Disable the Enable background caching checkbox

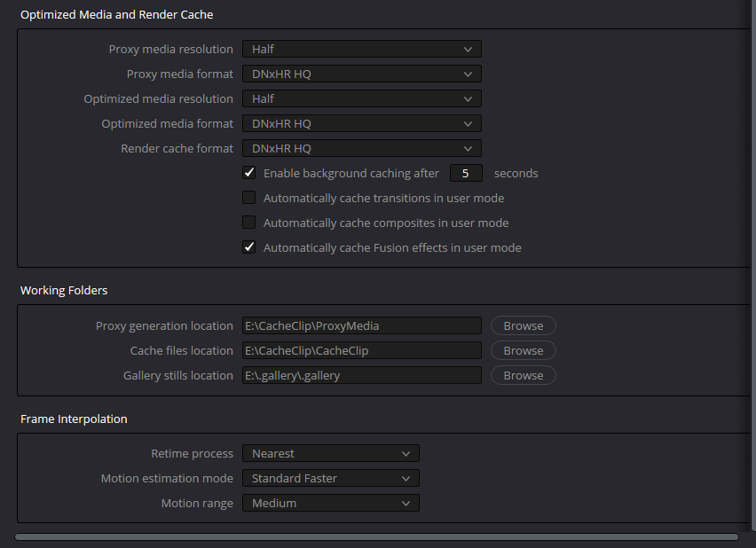[249, 173]
